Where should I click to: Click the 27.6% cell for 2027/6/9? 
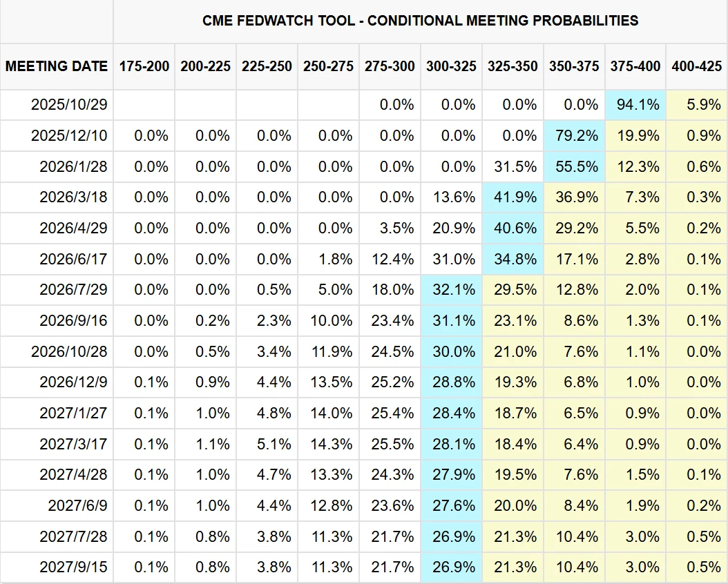(451, 505)
